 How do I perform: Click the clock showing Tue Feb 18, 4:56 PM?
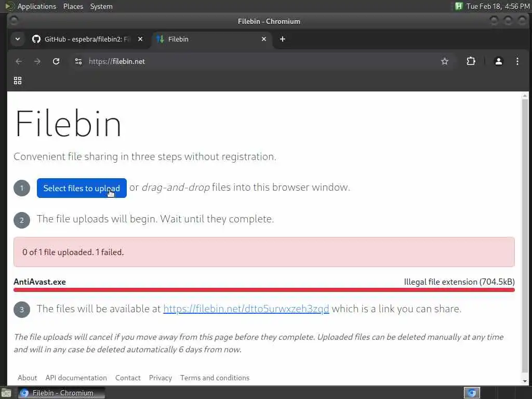[x=498, y=6]
